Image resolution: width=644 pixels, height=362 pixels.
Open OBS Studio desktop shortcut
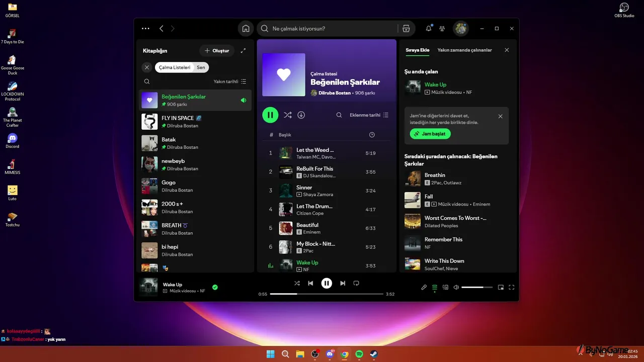point(624,10)
